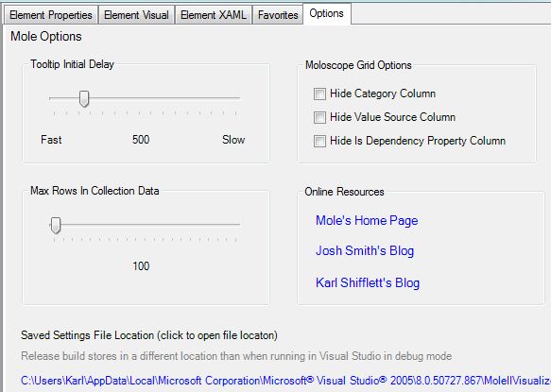Click the Fast end label of delay slider
This screenshot has width=551, height=392.
pyautogui.click(x=51, y=140)
